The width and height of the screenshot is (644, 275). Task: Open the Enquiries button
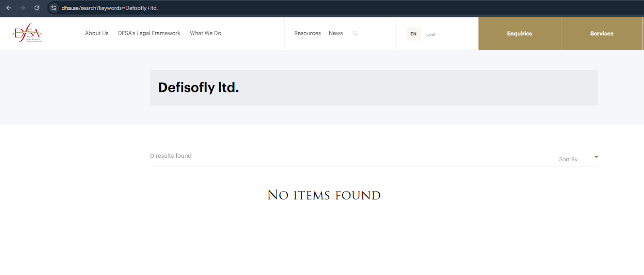coord(519,33)
